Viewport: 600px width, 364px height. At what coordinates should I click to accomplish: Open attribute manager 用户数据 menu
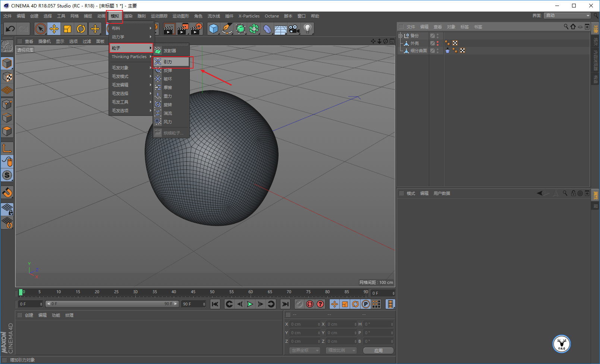click(x=442, y=193)
